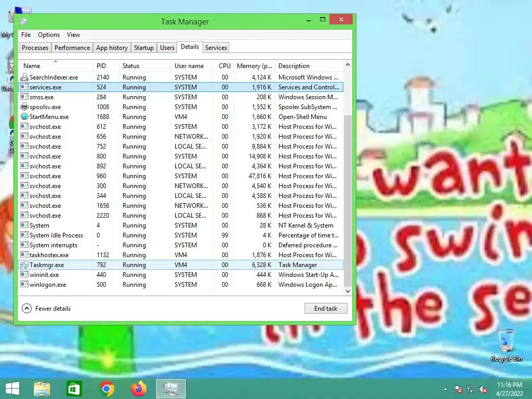Click the SearchIndexer.exe process icon
This screenshot has width=532, height=399.
click(x=24, y=77)
